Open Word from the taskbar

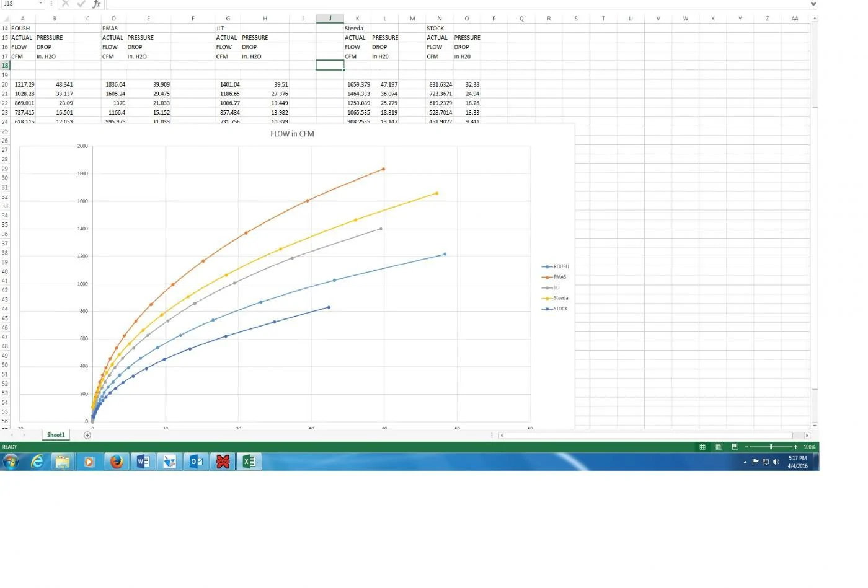click(x=143, y=462)
